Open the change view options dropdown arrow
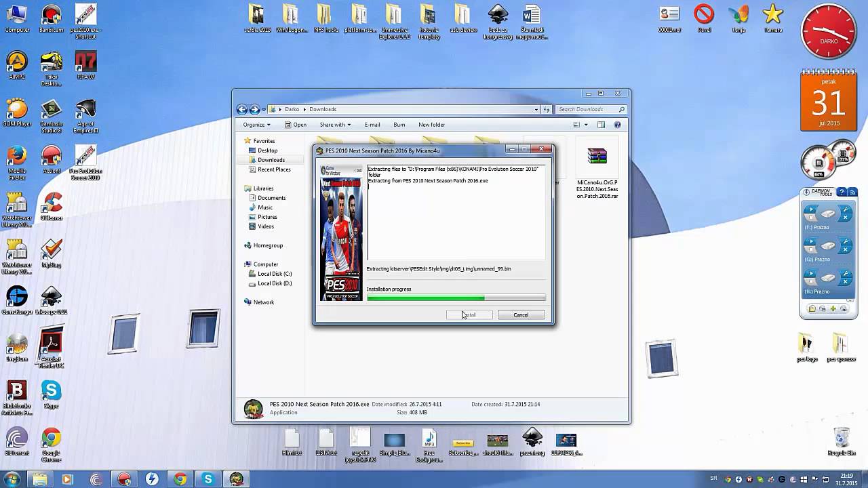This screenshot has height=488, width=868. [586, 125]
